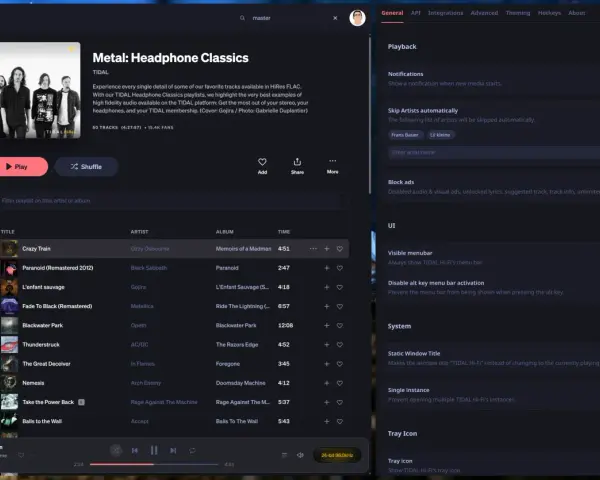The width and height of the screenshot is (600, 480).
Task: Open three-dot menu on Crazy Train row
Action: (x=313, y=249)
